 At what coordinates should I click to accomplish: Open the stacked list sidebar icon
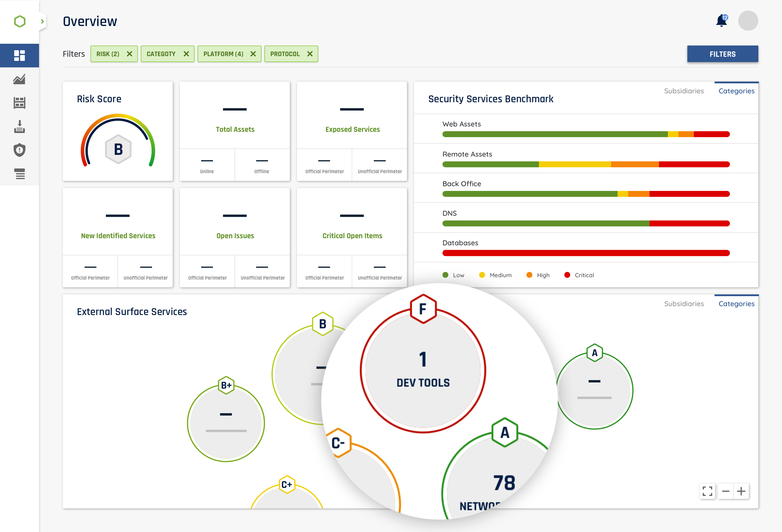tap(20, 174)
